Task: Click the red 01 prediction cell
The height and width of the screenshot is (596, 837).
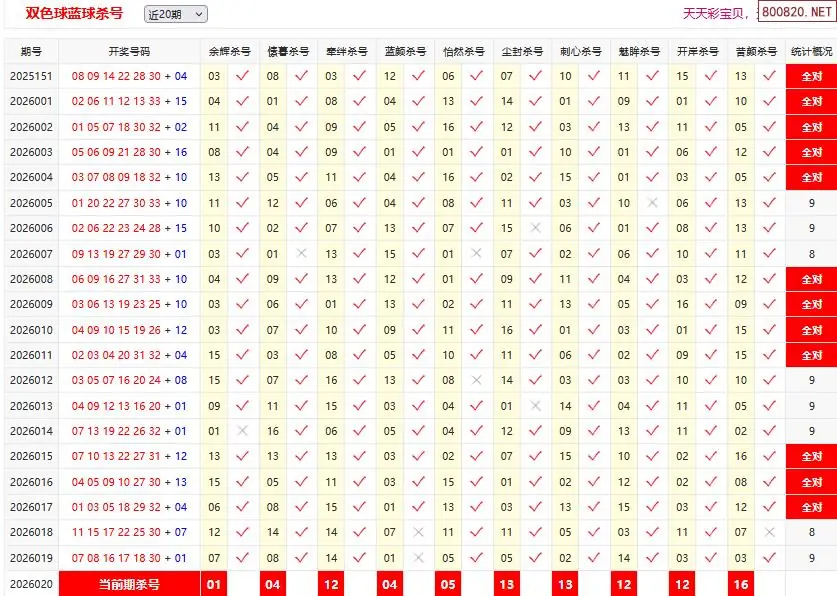Action: click(214, 584)
